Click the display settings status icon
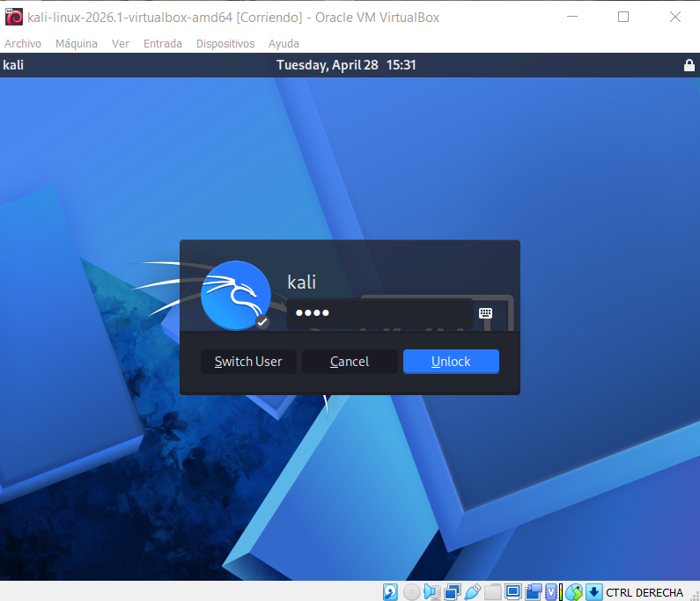 coord(513,592)
